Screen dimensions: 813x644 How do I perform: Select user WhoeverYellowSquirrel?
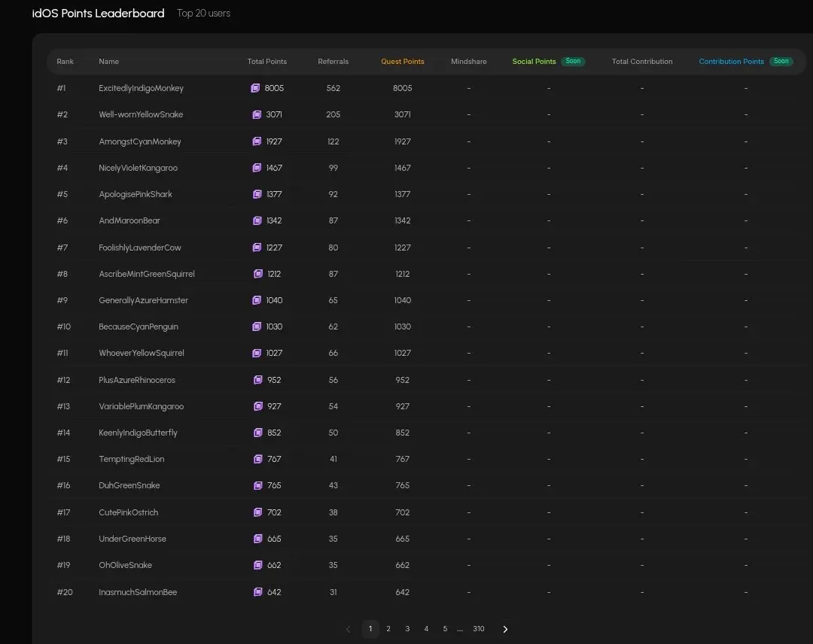tap(142, 353)
